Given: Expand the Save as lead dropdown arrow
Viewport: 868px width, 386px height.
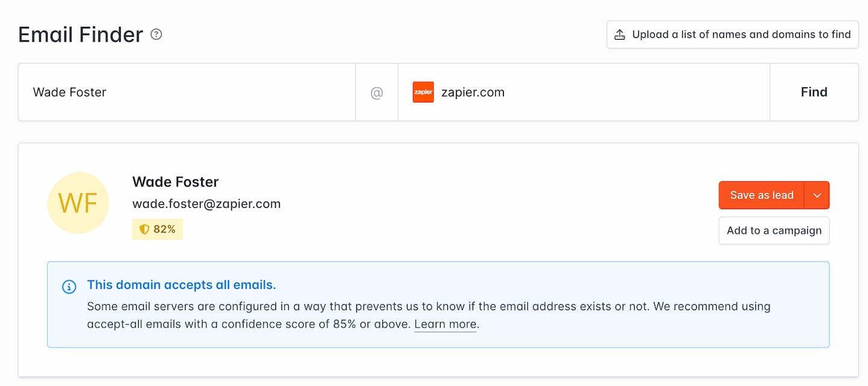Looking at the screenshot, I should (x=817, y=195).
